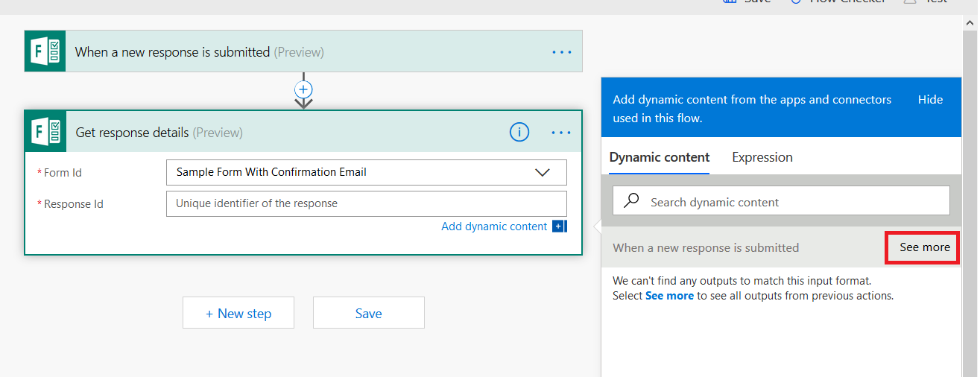Open the Form Id dropdown

(x=365, y=172)
